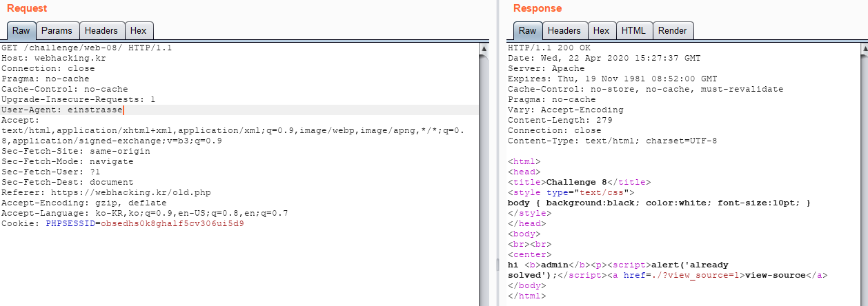Click the Content-Type: text/html header
The width and height of the screenshot is (868, 306).
pos(613,141)
